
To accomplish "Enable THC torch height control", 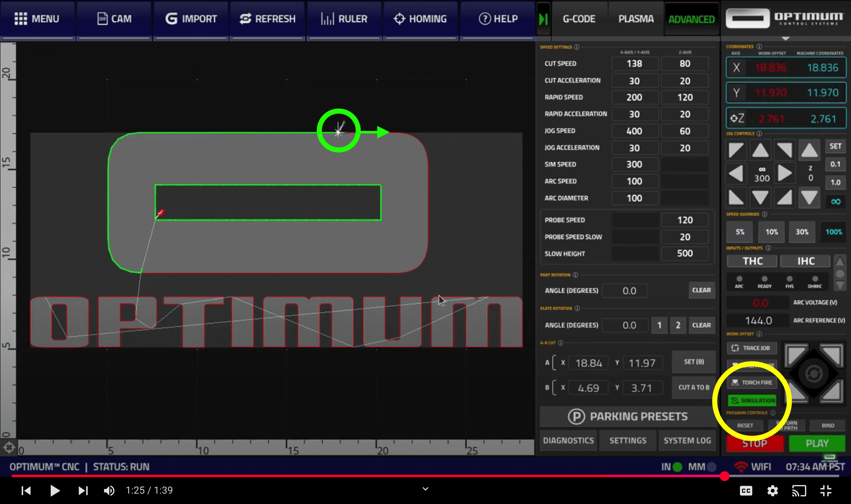I will click(752, 261).
